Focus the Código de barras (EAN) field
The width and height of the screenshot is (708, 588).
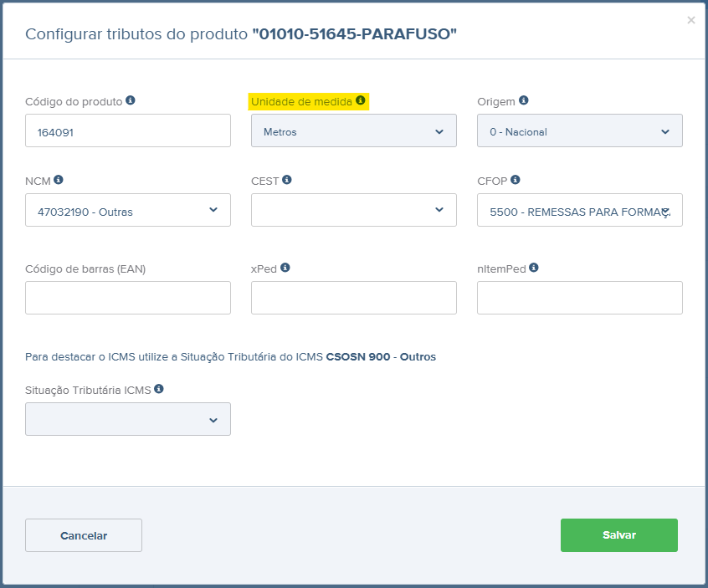[127, 298]
